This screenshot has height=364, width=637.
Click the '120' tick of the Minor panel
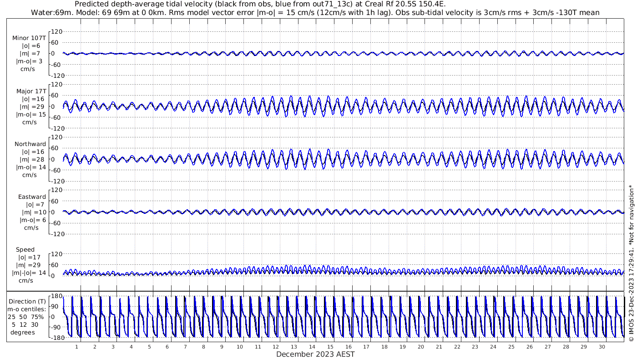pyautogui.click(x=57, y=32)
